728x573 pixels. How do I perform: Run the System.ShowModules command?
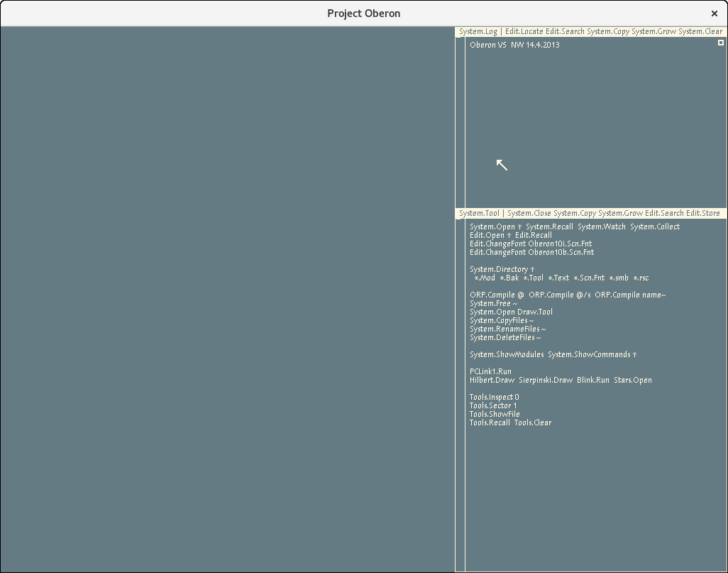click(x=507, y=354)
